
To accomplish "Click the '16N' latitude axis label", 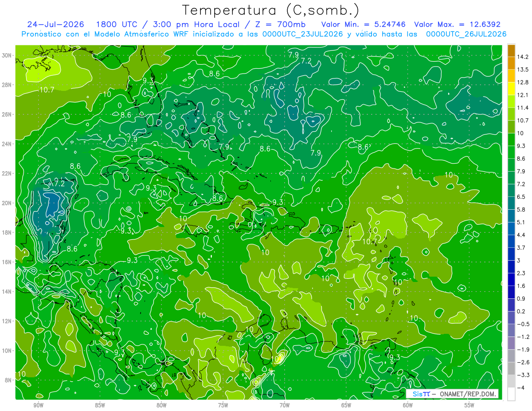I will tap(8, 262).
